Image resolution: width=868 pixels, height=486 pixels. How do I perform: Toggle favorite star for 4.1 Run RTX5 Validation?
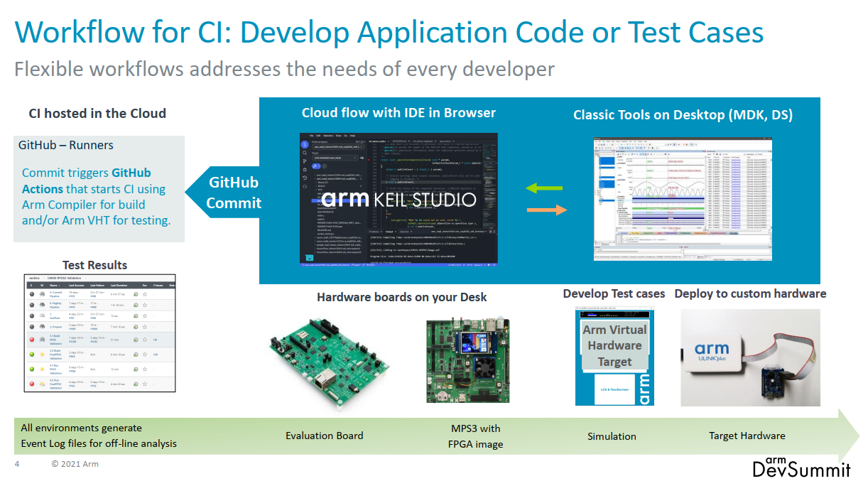tap(145, 369)
